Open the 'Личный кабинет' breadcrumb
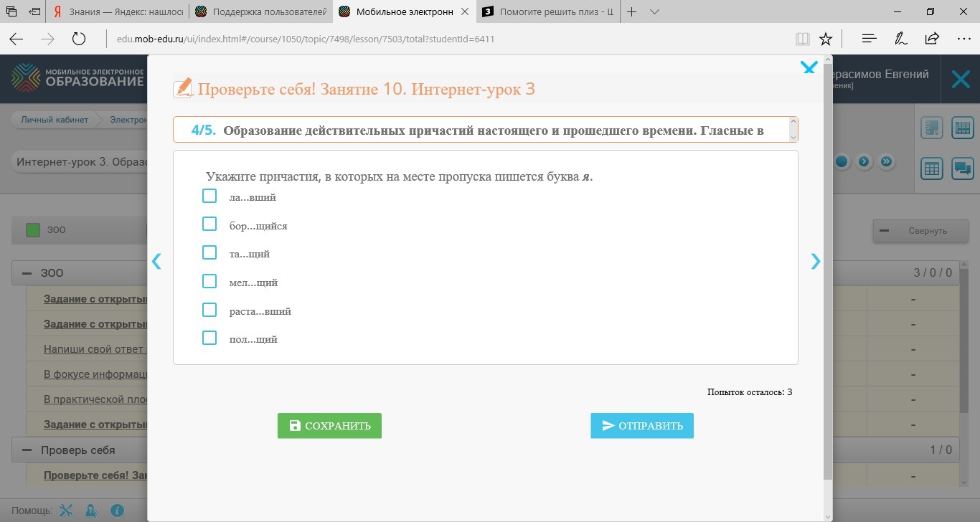The image size is (980, 522). 55,120
